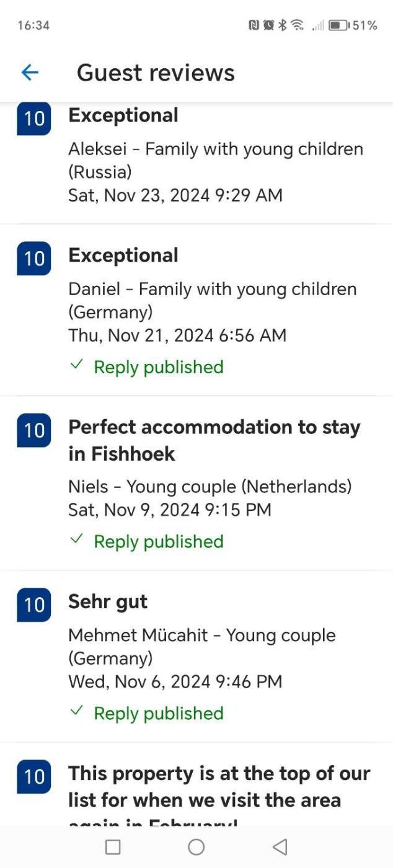Tap the score badge on Daniel's review
Image resolution: width=393 pixels, height=868 pixels.
coord(34,258)
